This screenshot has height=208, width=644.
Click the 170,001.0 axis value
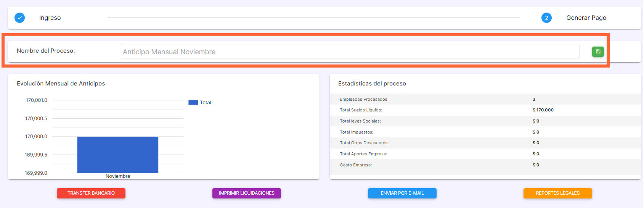point(37,100)
